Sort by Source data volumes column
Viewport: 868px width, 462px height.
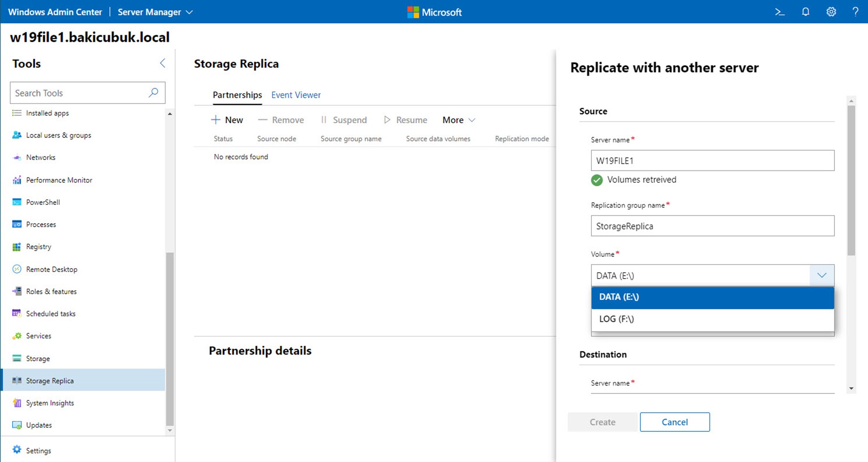(438, 139)
